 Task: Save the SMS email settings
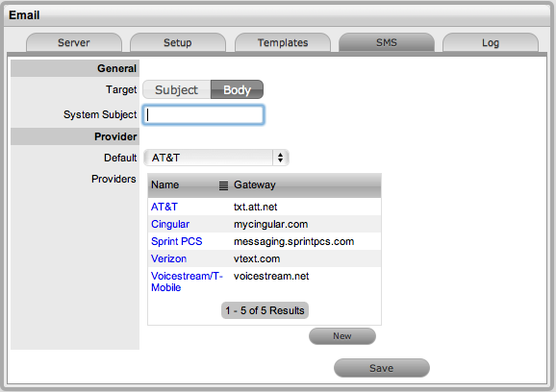(x=382, y=368)
